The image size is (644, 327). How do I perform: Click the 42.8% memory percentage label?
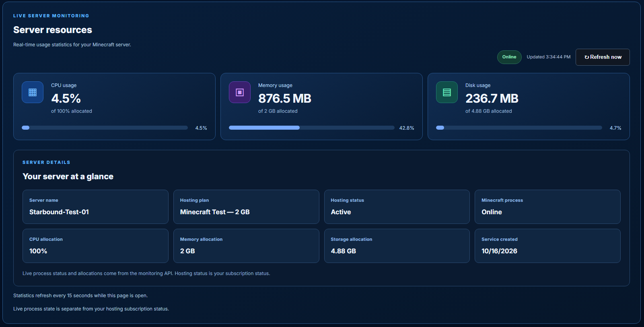click(x=407, y=128)
